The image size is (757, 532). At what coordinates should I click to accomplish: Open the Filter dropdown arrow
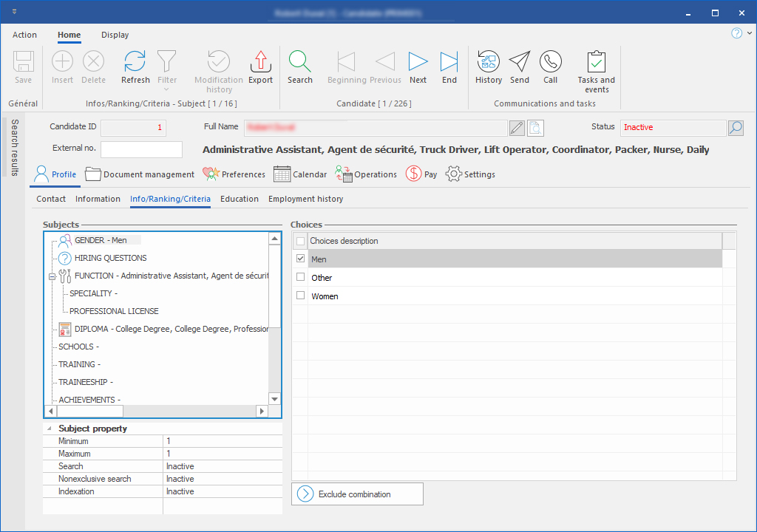coord(167,89)
